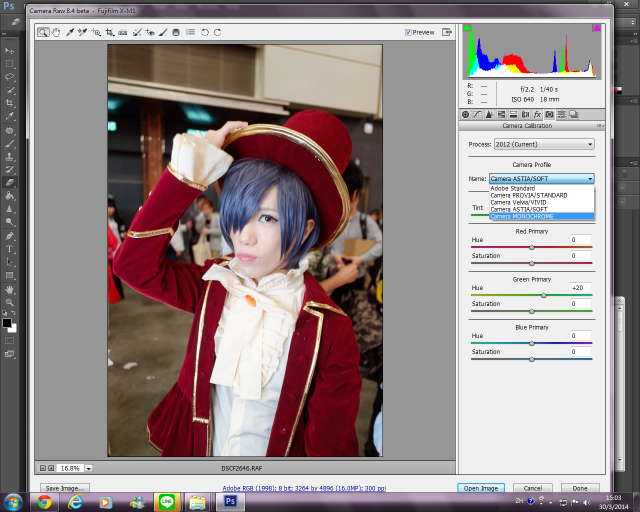Select the Color Sampler tool
This screenshot has width=640, height=512.
tap(82, 32)
